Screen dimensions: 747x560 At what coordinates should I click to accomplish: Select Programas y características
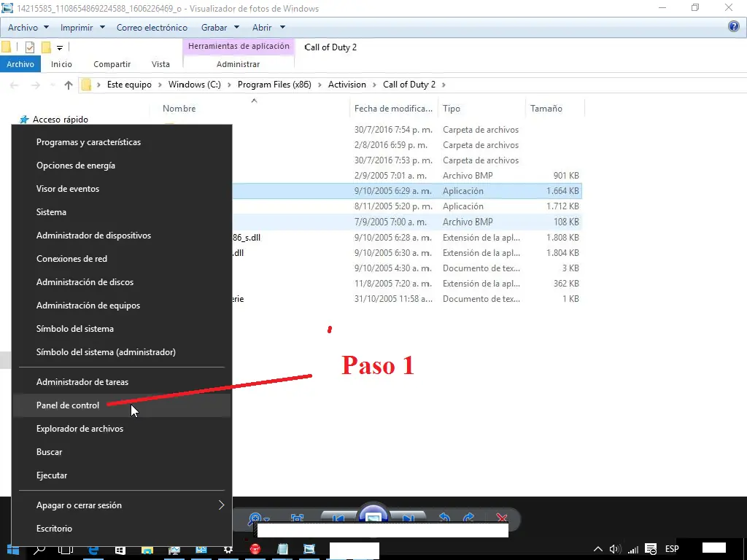[122, 142]
